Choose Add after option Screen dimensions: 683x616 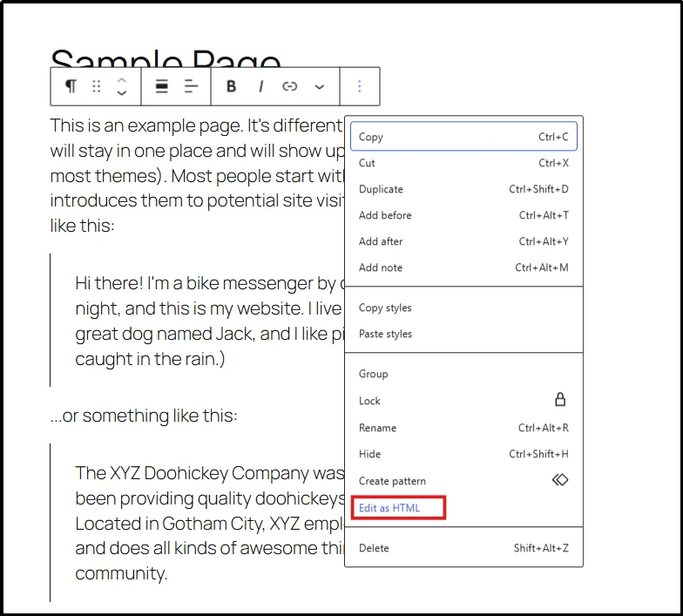(x=463, y=241)
